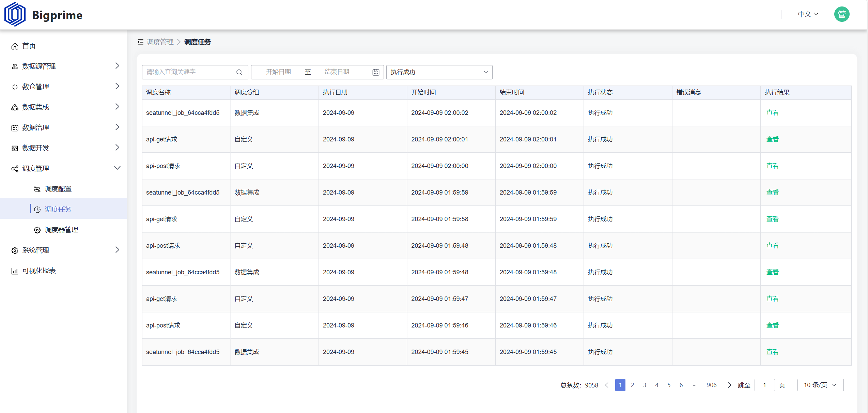
Task: Click the 数仓管理 sidebar icon
Action: (15, 87)
